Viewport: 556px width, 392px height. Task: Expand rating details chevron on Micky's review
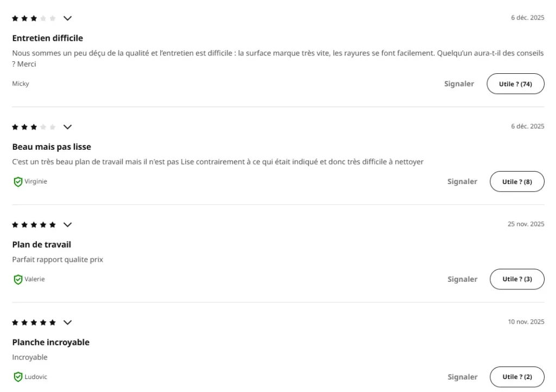point(67,18)
